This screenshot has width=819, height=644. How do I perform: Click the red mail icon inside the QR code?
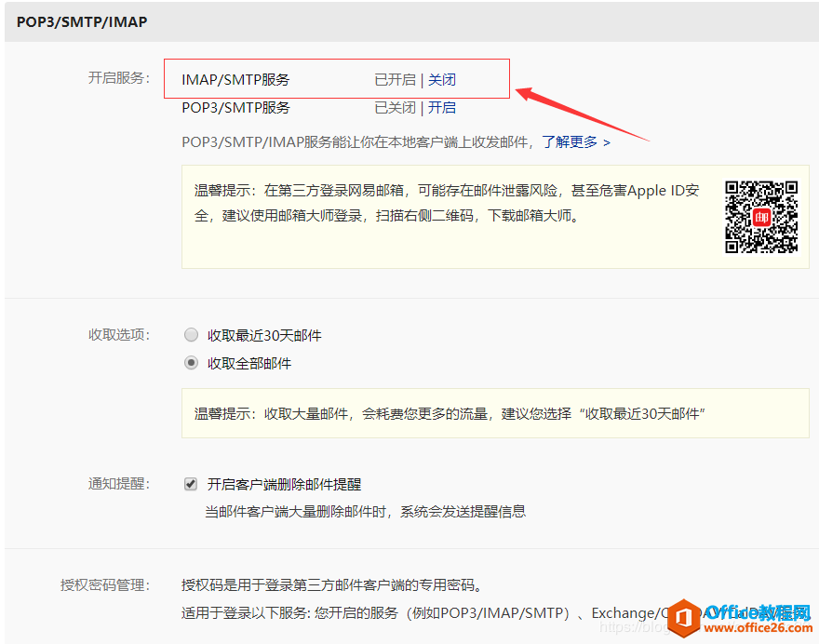(x=762, y=218)
